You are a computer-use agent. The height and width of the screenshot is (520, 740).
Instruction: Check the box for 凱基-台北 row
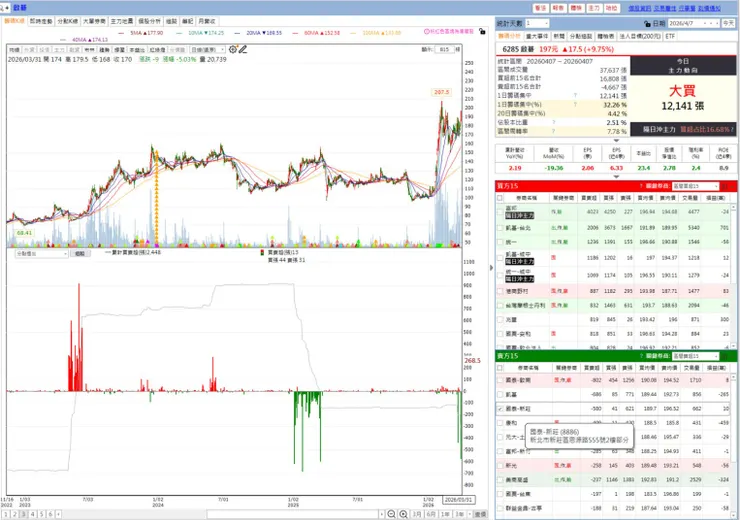500,228
